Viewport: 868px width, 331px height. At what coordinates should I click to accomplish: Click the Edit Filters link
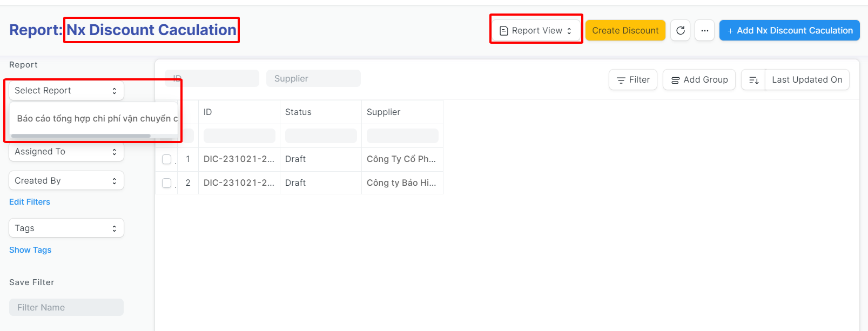click(30, 202)
